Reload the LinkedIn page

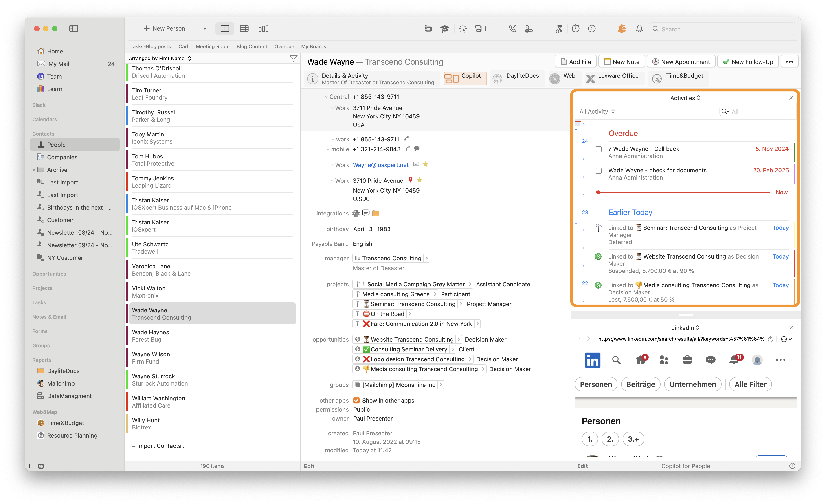click(770, 339)
